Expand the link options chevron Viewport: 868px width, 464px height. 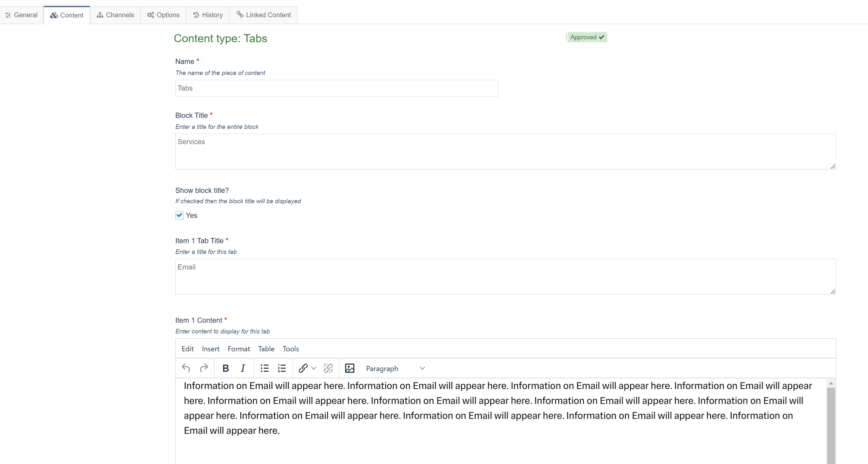(x=314, y=368)
